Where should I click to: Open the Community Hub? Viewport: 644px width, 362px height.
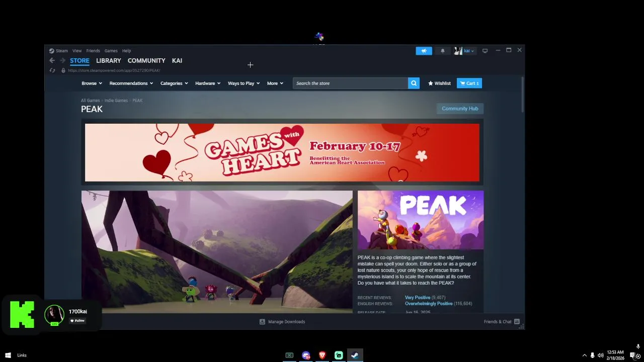pos(460,109)
